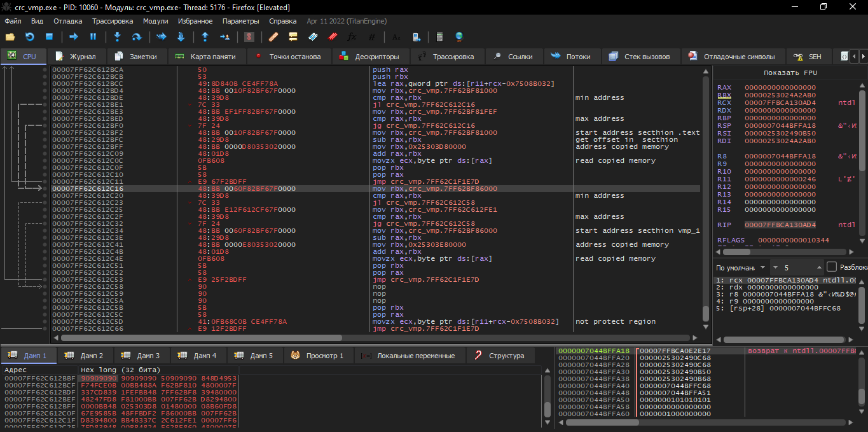This screenshot has height=432, width=868.
Task: Open the Comments toolbar icon
Action: click(x=293, y=37)
